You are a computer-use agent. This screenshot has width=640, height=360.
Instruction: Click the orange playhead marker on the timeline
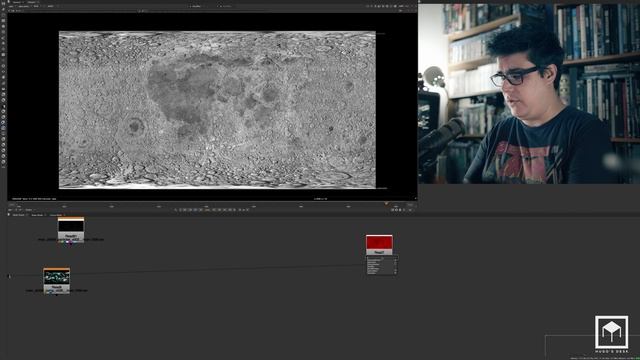tap(386, 203)
